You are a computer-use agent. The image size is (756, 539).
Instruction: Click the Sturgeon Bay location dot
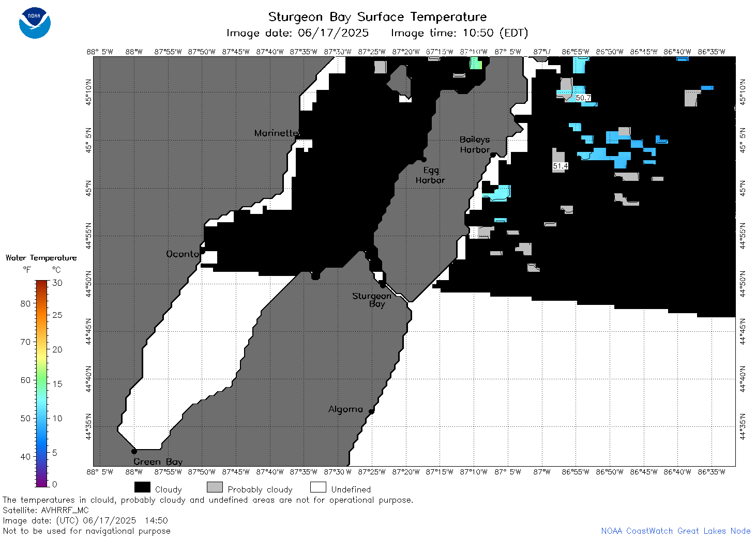[x=383, y=285]
